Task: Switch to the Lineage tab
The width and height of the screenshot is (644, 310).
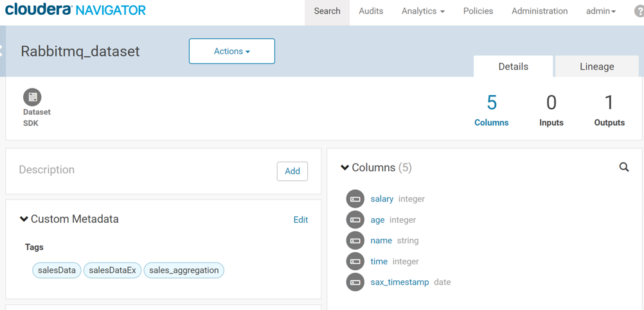Action: 596,67
